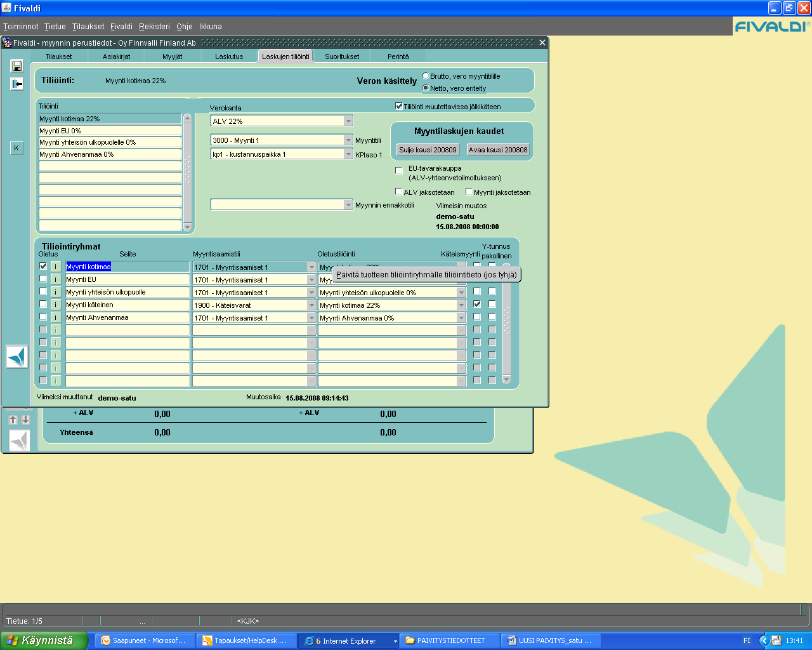
Task: Uncheck Käteismyynti checkbox for Myynti käteinen
Action: point(477,304)
